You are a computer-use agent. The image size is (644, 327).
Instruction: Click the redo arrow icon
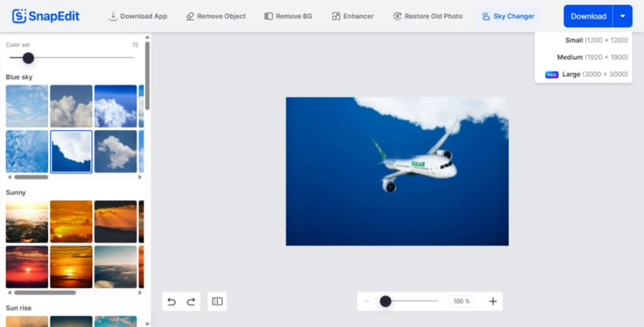click(x=191, y=301)
